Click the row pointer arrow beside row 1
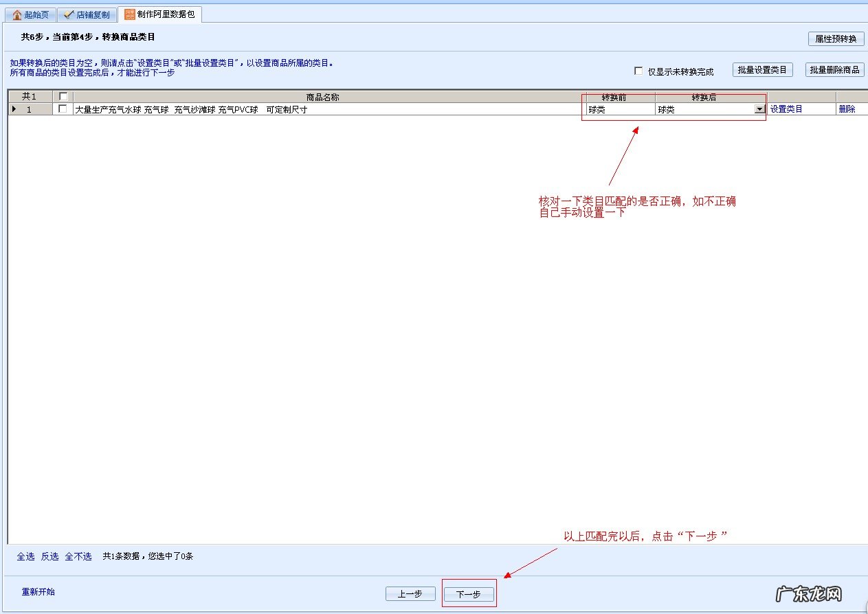The height and width of the screenshot is (614, 868). tap(14, 109)
